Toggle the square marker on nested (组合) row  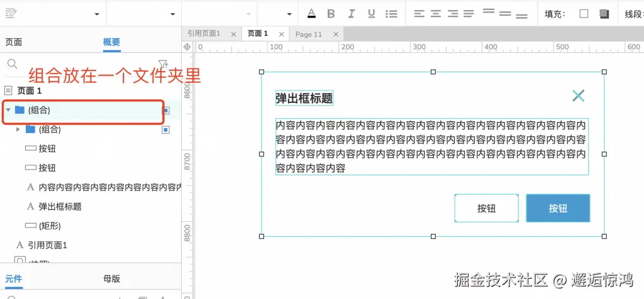coord(166,129)
